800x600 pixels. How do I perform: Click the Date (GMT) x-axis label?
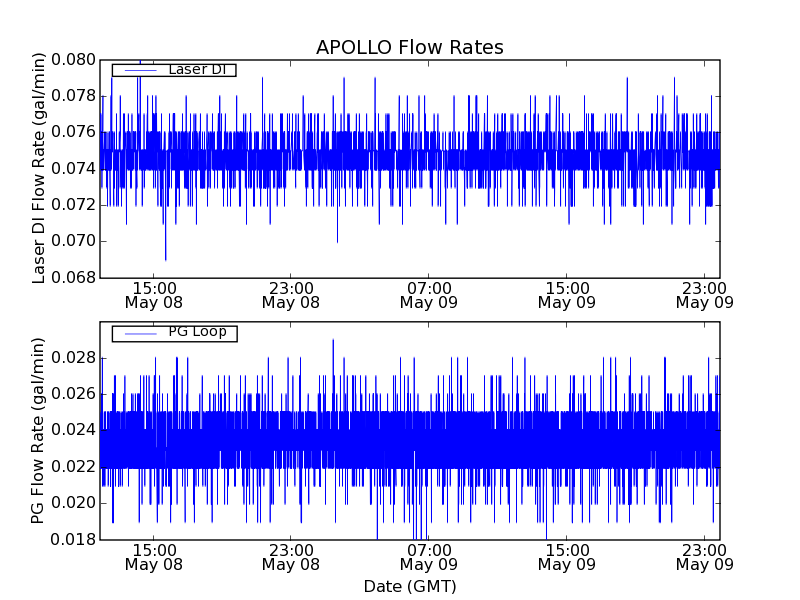tap(409, 586)
